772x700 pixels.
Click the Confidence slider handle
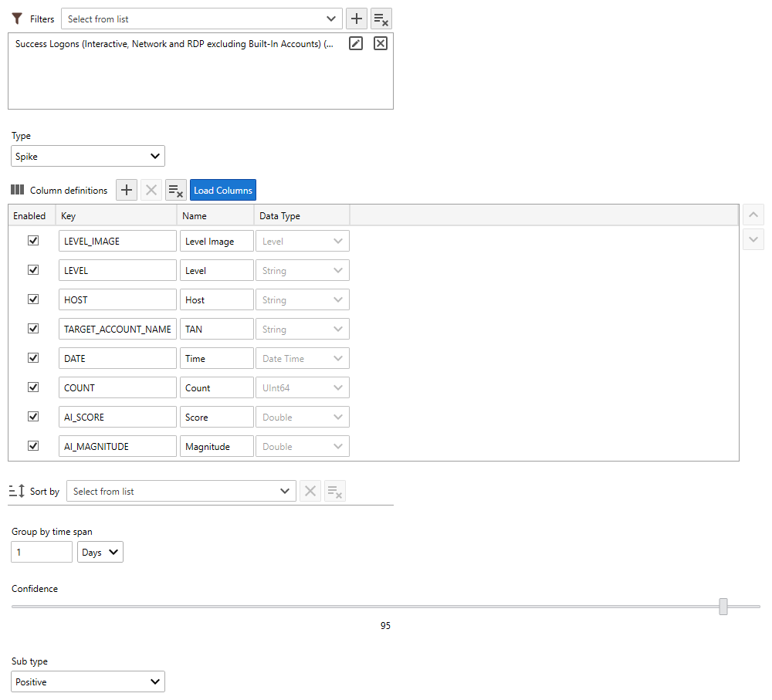(x=723, y=607)
